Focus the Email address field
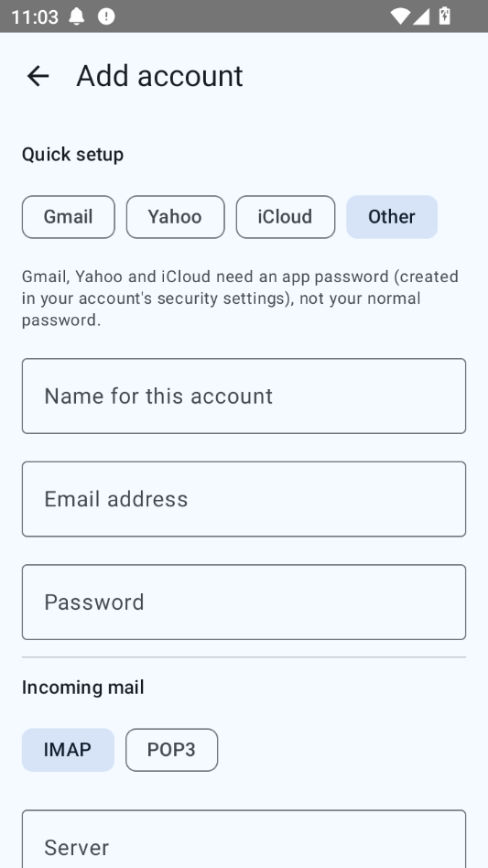488x868 pixels. [x=244, y=499]
